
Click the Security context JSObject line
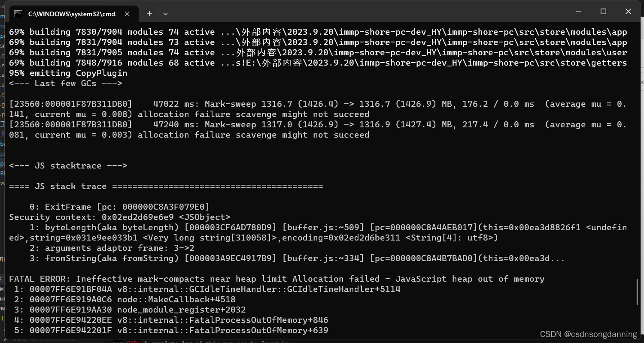point(120,217)
